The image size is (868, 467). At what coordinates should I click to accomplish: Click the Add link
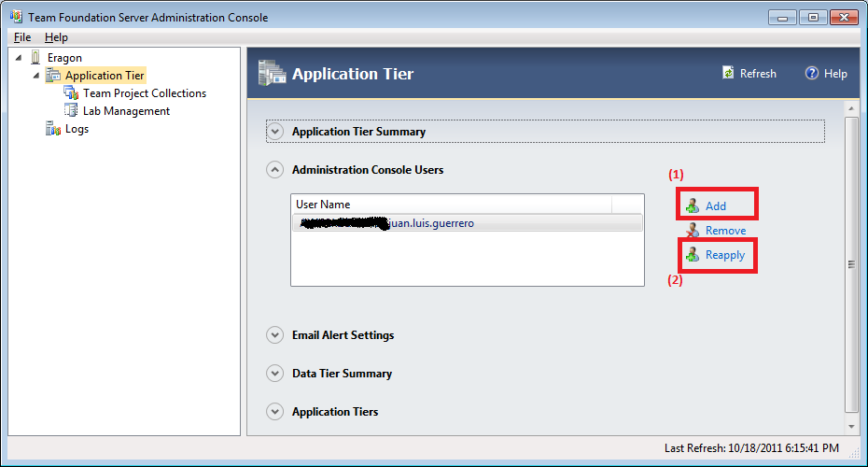point(716,206)
